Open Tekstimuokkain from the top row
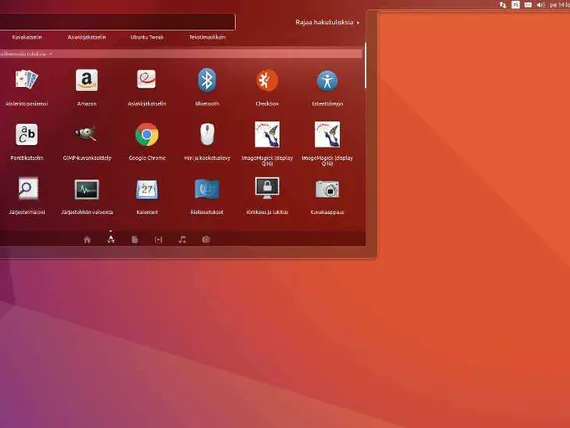570x428 pixels. point(207,37)
